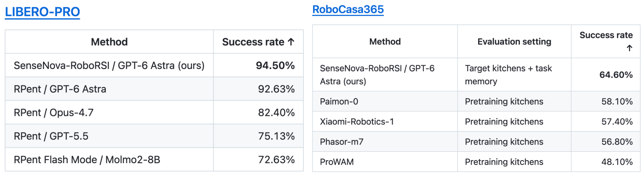This screenshot has height=175, width=644.
Task: Select the LIBERO-PRO Method column header
Action: point(109,42)
